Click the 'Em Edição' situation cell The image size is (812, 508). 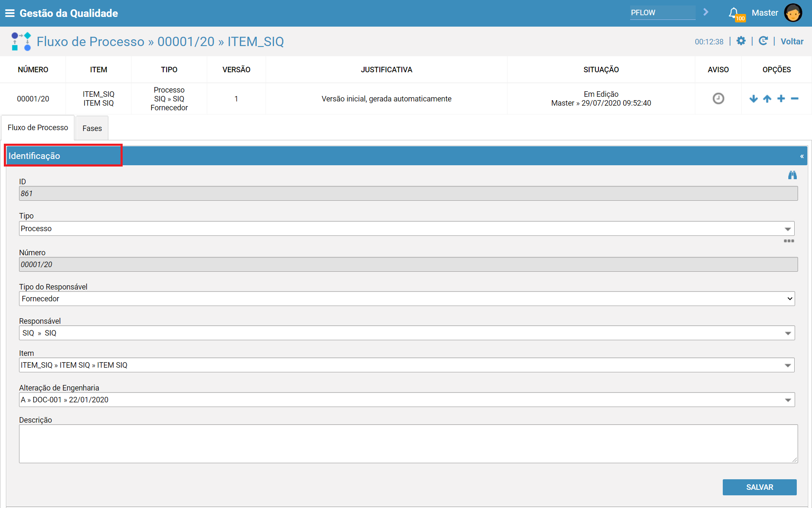coord(601,98)
